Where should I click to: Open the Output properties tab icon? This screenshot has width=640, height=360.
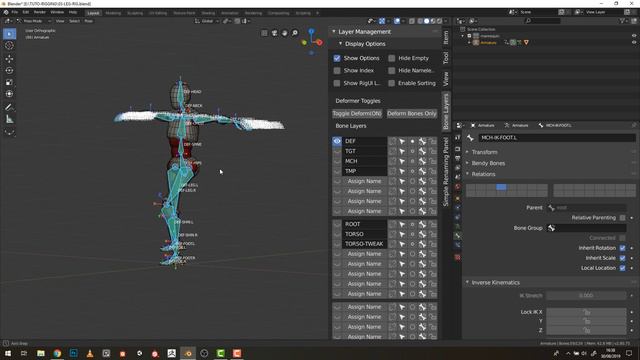point(458,158)
